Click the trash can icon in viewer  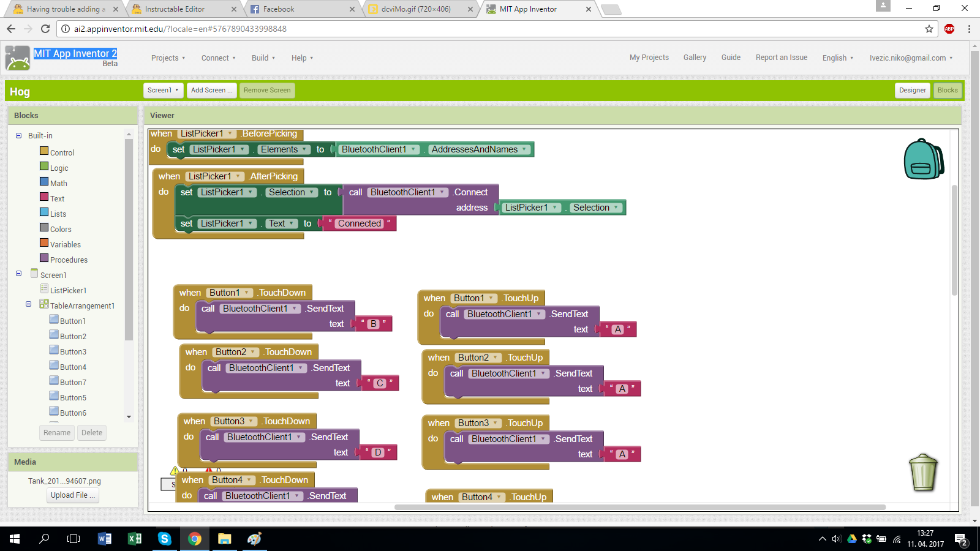click(x=924, y=472)
